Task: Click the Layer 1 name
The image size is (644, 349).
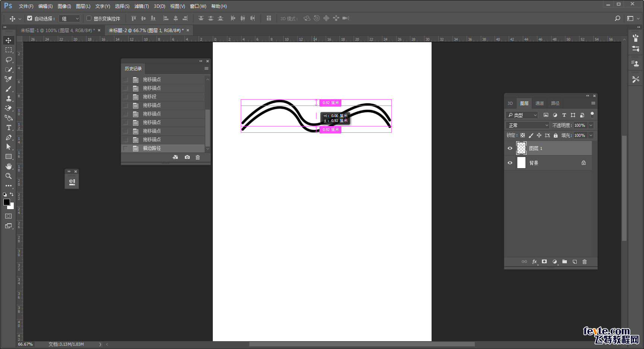Action: pos(536,148)
